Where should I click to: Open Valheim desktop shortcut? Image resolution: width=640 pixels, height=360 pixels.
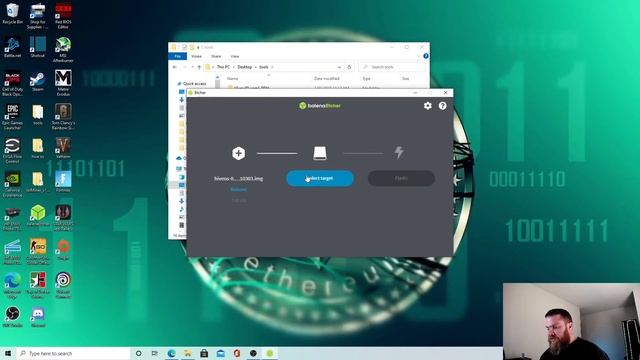pos(63,148)
